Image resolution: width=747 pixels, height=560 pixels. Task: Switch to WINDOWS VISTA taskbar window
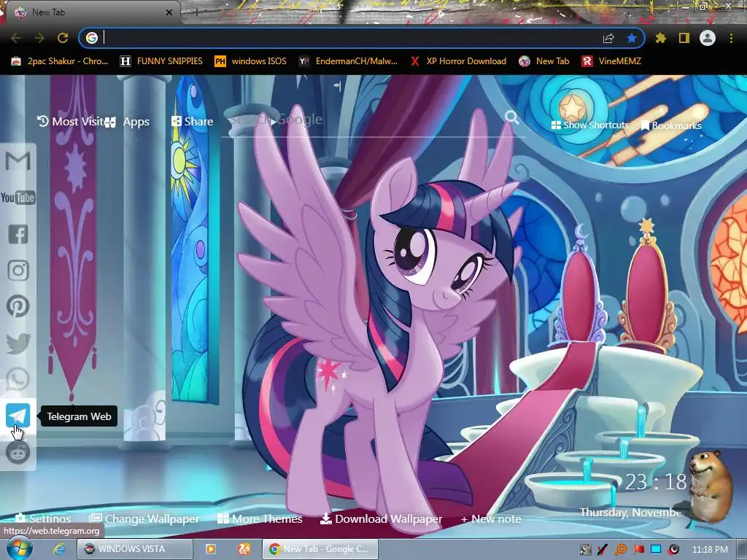tap(134, 549)
